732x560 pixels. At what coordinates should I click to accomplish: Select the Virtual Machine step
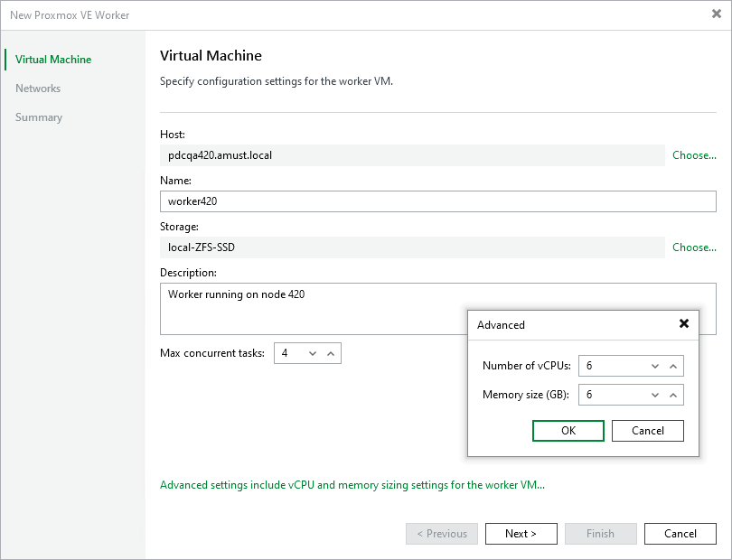53,60
